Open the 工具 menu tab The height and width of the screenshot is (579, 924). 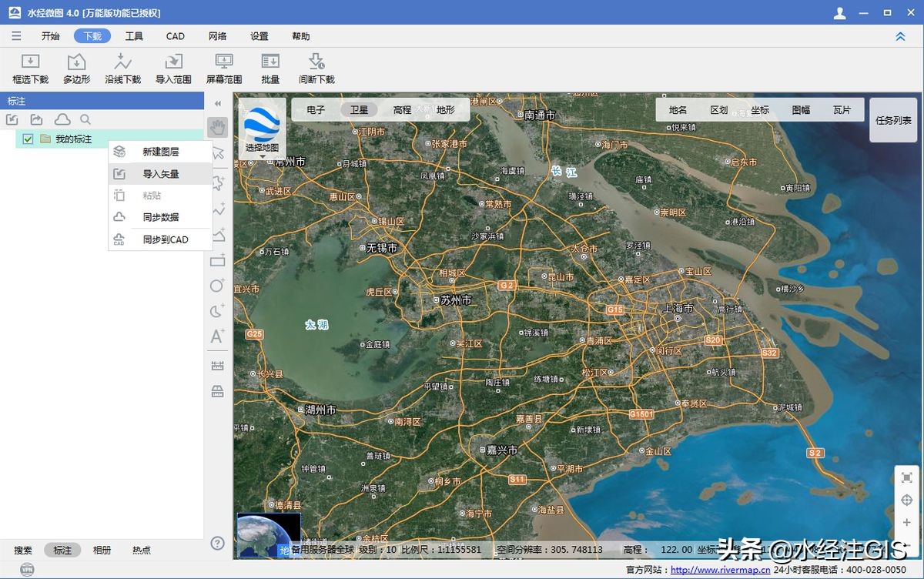point(134,36)
